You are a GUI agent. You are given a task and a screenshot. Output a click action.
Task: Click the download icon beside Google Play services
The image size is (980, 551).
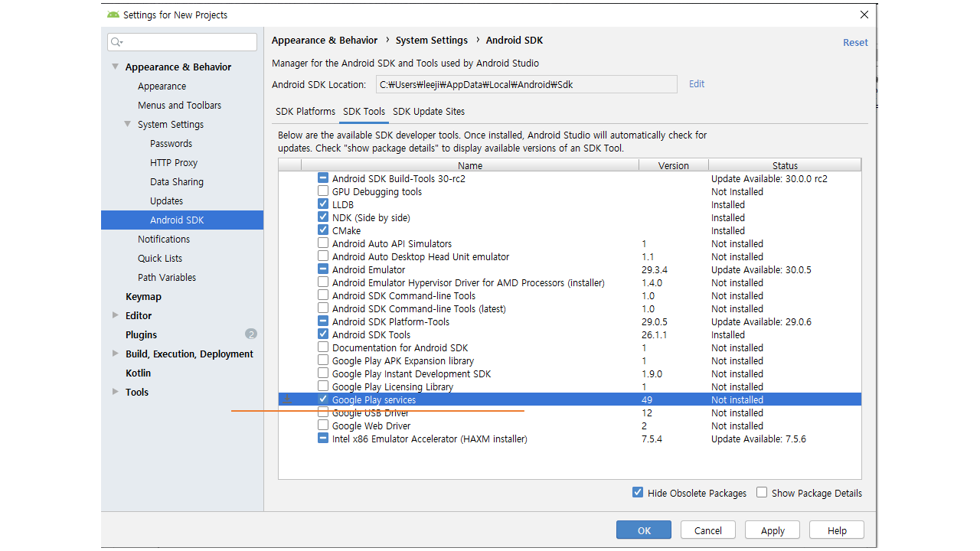[x=288, y=399]
